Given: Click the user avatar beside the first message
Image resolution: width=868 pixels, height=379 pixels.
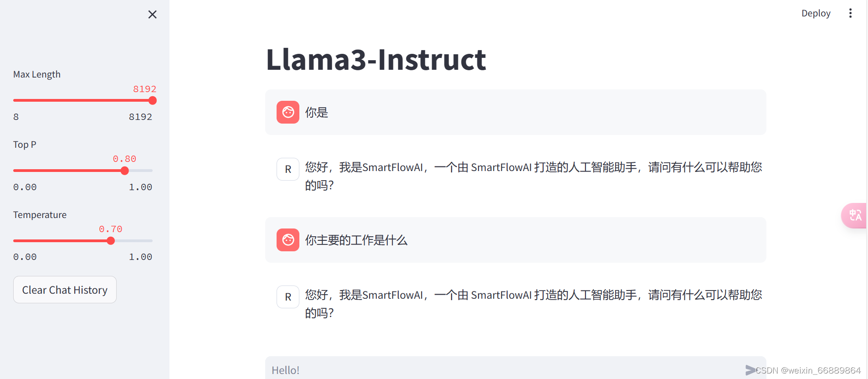Looking at the screenshot, I should [x=288, y=112].
